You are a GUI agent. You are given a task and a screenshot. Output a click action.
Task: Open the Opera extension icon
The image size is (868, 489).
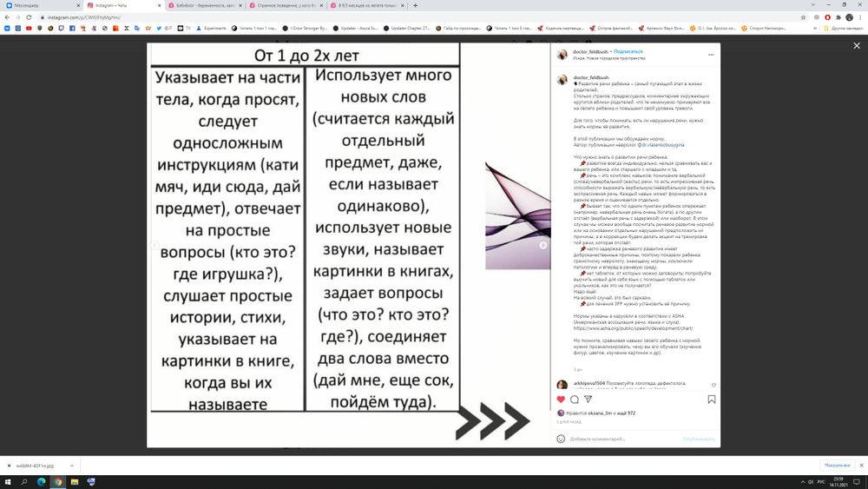827,17
